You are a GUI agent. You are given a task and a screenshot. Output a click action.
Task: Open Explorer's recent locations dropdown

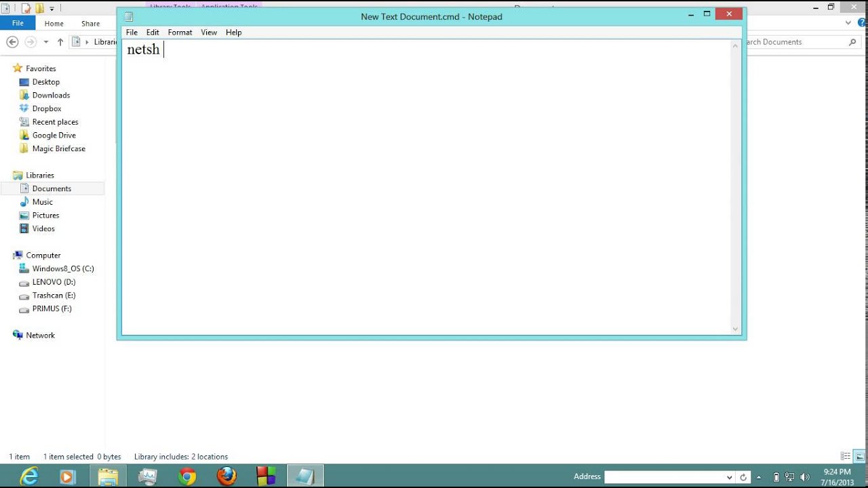[x=46, y=42]
